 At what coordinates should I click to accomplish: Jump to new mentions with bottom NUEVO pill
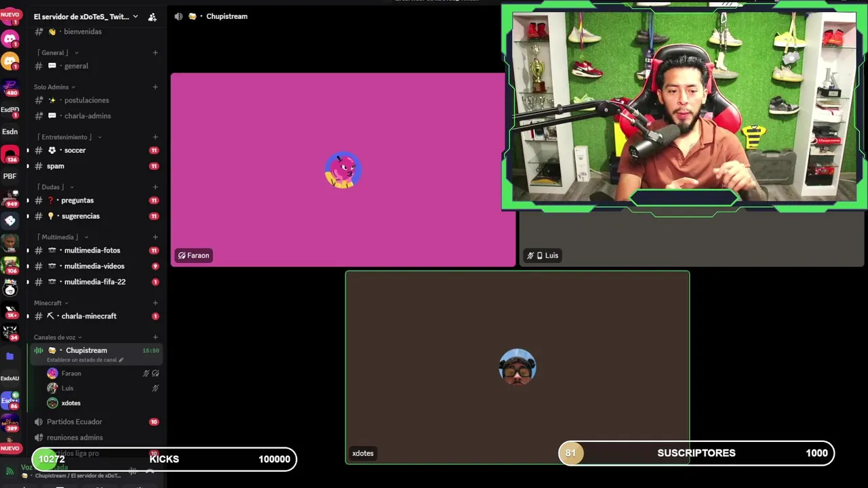(x=10, y=449)
